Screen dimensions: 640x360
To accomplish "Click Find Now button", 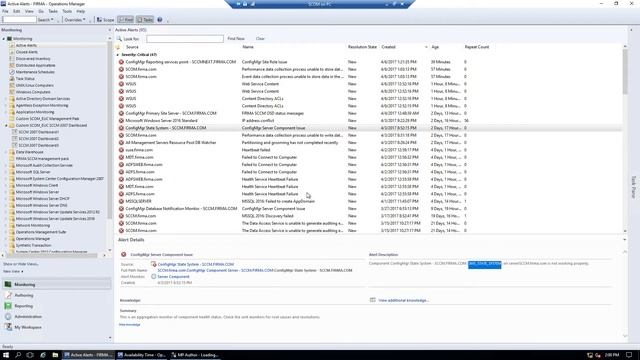I will pyautogui.click(x=236, y=38).
